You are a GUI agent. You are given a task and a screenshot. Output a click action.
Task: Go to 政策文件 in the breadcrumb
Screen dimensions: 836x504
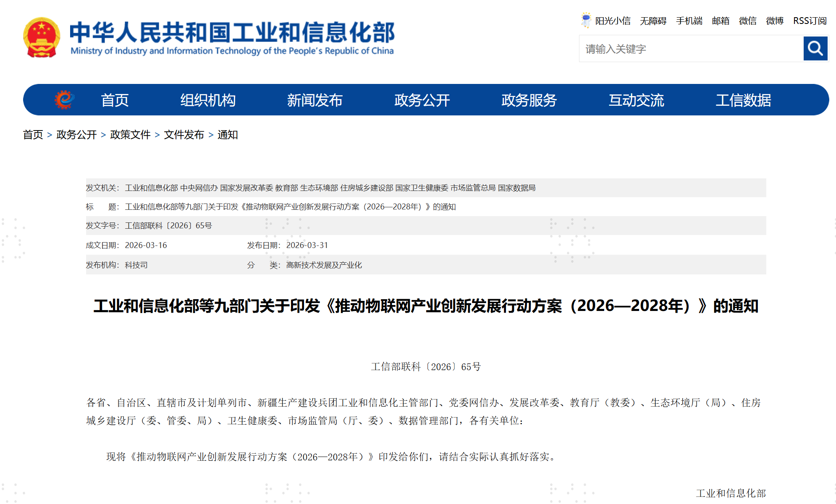click(x=130, y=135)
